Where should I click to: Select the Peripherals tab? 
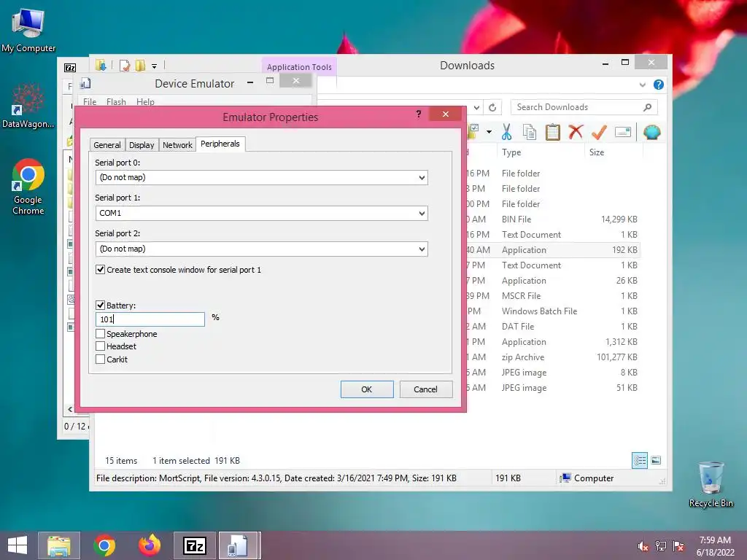pos(220,144)
